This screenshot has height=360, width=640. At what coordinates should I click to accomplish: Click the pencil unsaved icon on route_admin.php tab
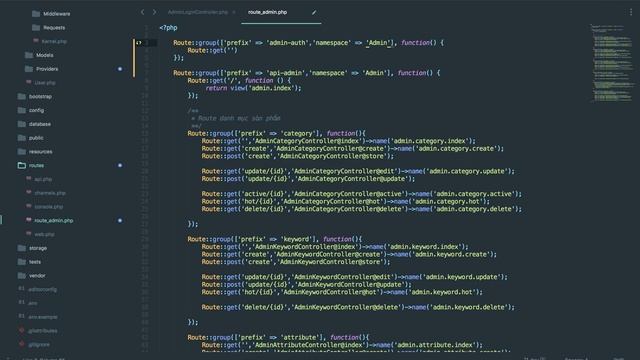pos(314,12)
